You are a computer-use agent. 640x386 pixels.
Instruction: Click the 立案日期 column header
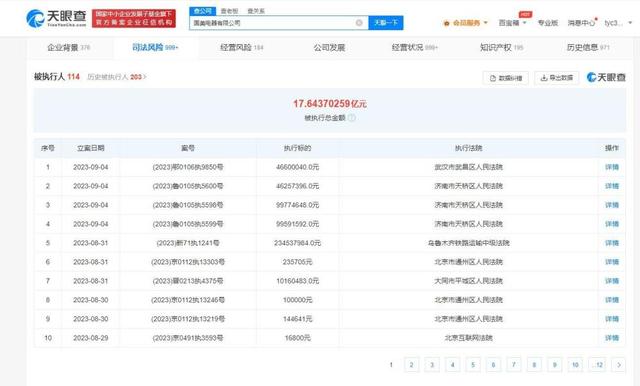[91, 148]
